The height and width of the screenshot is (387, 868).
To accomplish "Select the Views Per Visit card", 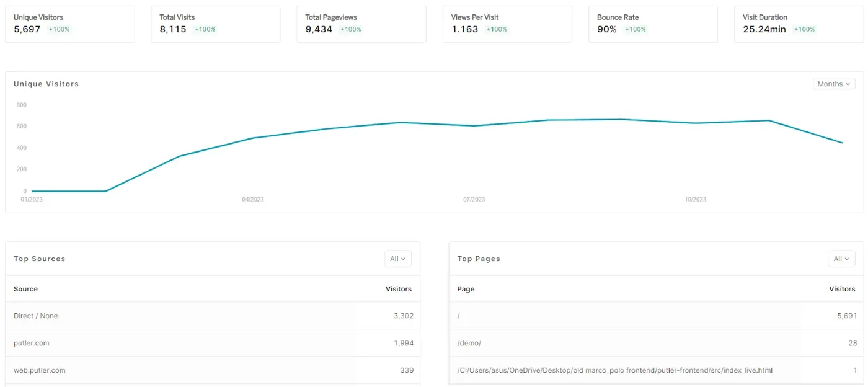I will [507, 24].
